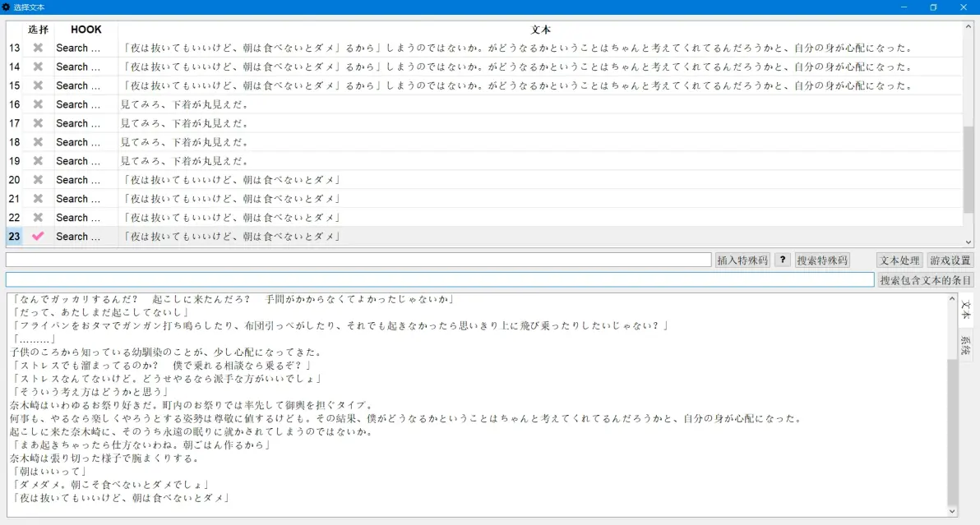Image resolution: width=980 pixels, height=525 pixels.
Task: Open 文本处理 text processing settings
Action: tap(899, 260)
